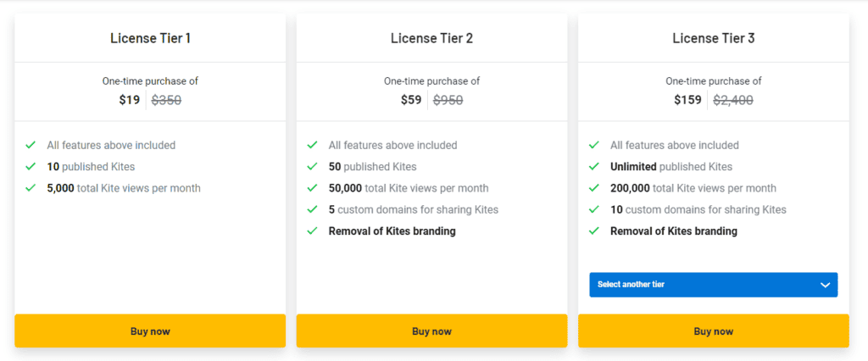This screenshot has height=361, width=868.
Task: Select the License Tier 1 heading
Action: point(150,38)
